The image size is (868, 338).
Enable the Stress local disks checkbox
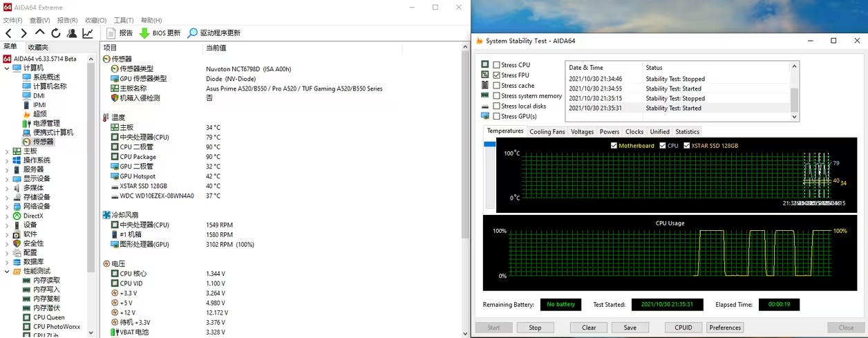point(496,106)
